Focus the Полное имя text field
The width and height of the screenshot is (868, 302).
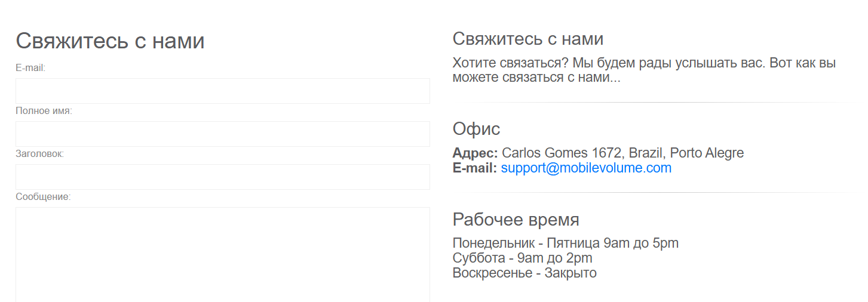pos(222,134)
